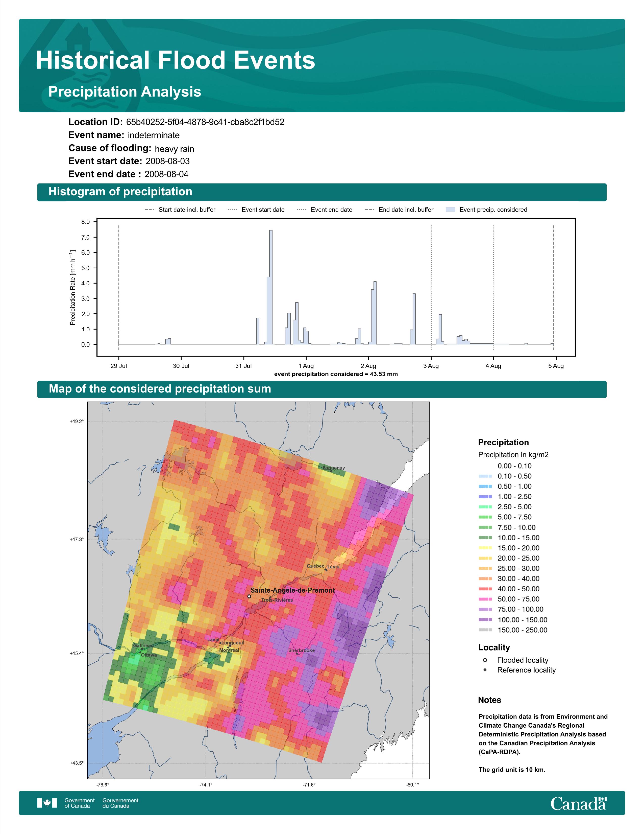644x834 pixels.
Task: Click the 20.00 - 25.00 legend swatch
Action: click(485, 558)
